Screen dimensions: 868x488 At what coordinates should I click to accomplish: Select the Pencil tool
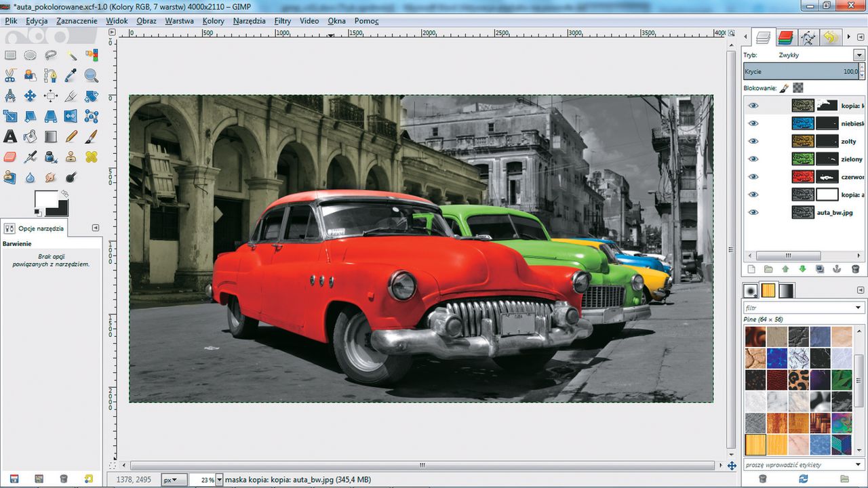coord(71,136)
